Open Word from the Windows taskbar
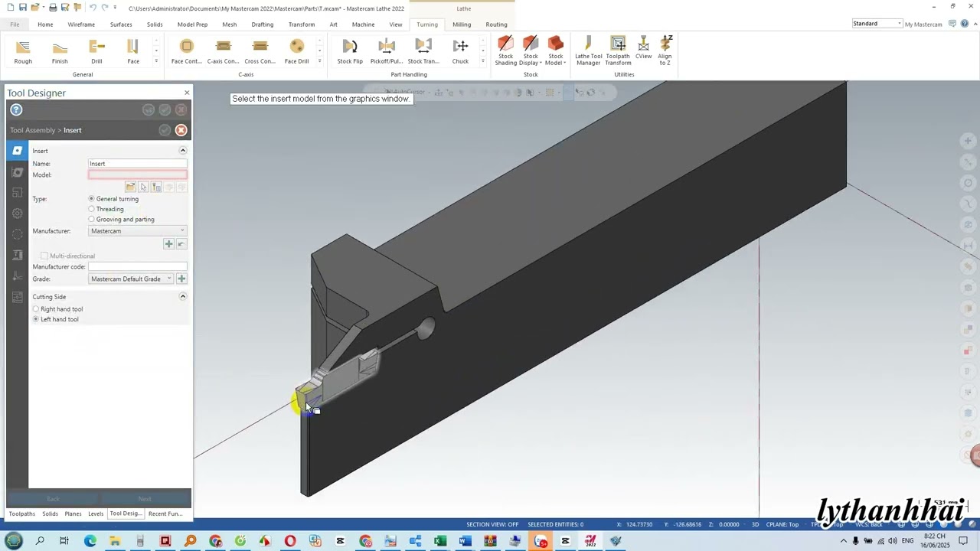Image resolution: width=980 pixels, height=551 pixels. click(465, 541)
